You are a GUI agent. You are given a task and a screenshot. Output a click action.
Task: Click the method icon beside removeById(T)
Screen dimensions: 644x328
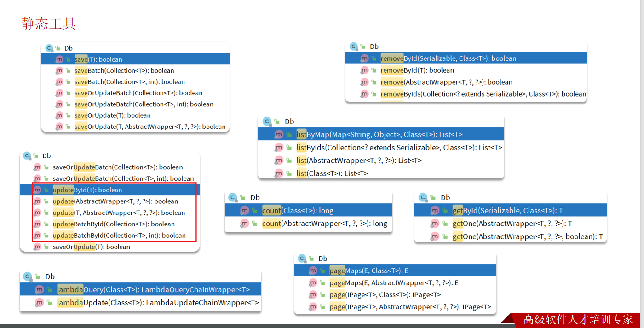[x=364, y=70]
